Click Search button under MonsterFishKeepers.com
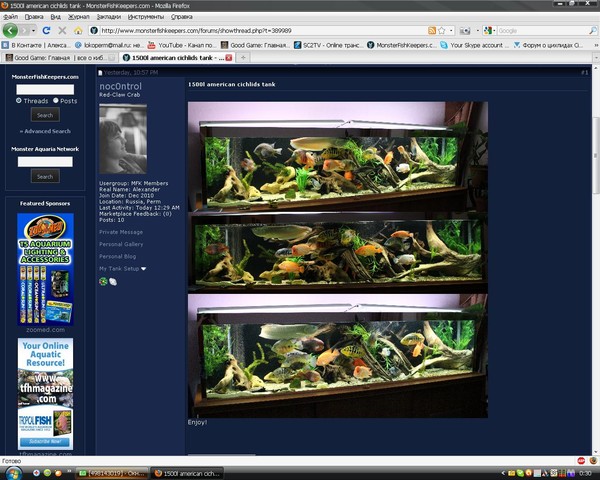This screenshot has height=480, width=600. [x=44, y=115]
